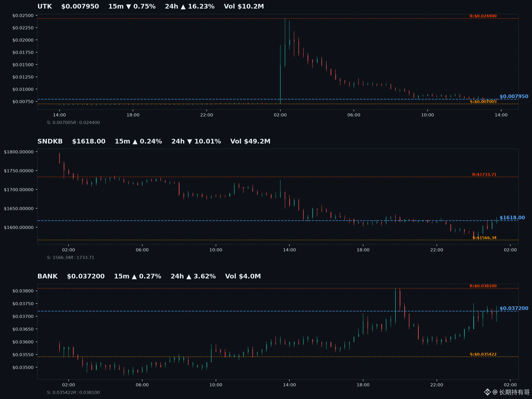Image resolution: width=532 pixels, height=399 pixels.
Task: Click the $0.02500 y-axis label
Action: click(23, 16)
